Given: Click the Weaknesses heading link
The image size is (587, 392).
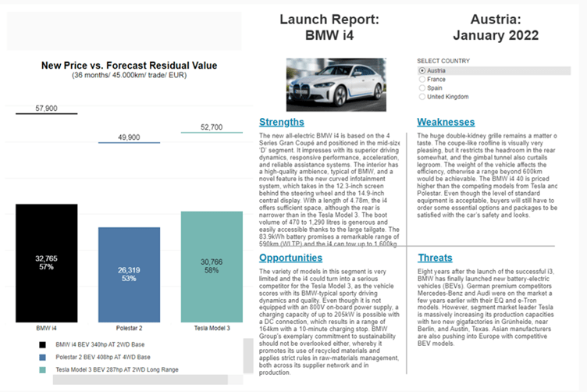Looking at the screenshot, I should pos(446,123).
